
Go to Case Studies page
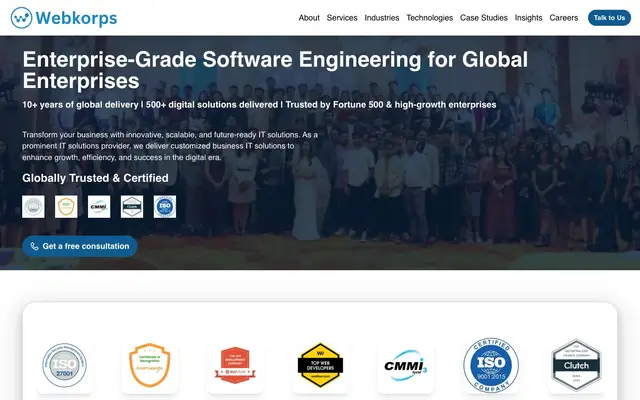[x=484, y=18]
